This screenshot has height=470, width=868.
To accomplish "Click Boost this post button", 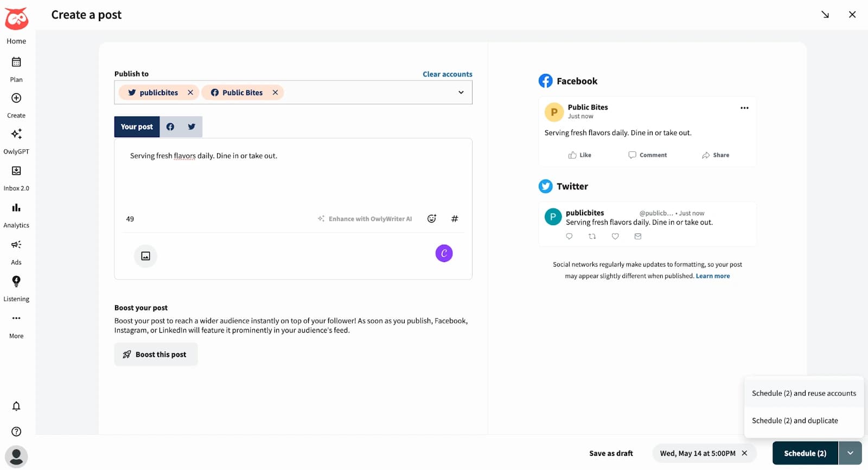I will coord(156,354).
